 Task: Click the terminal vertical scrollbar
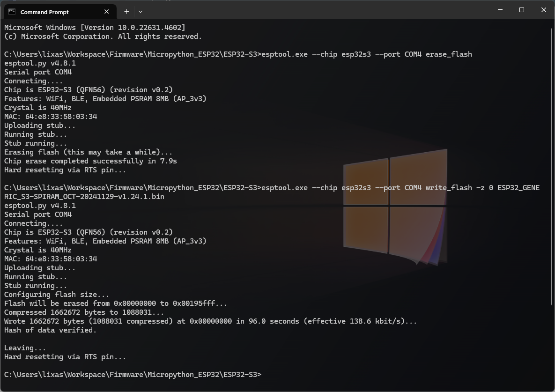(552, 166)
